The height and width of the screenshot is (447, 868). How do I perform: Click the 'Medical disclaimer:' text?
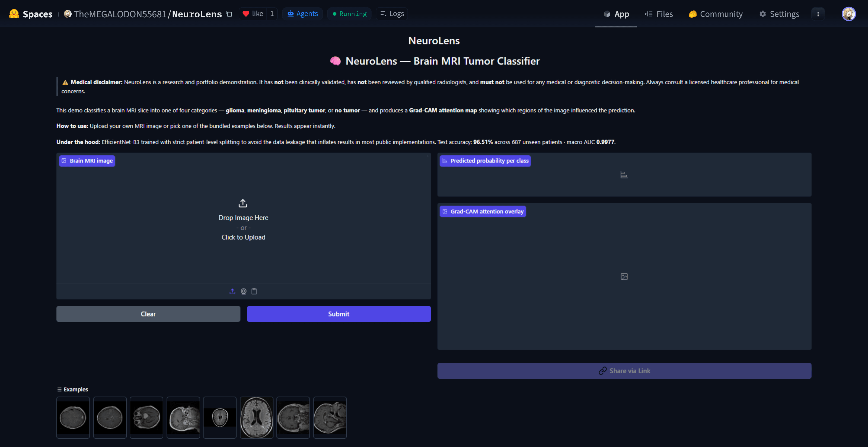(x=96, y=82)
